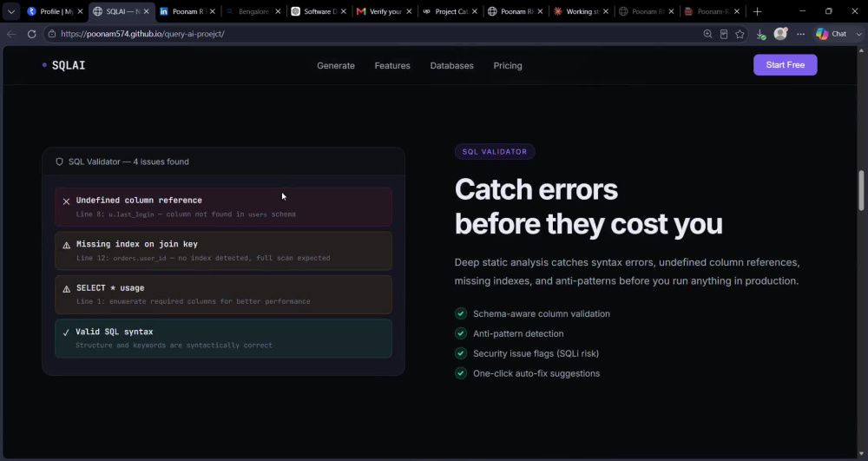Screen dimensions: 868x461
Task: Click warning icon for SELECT * usage
Action: click(x=67, y=289)
